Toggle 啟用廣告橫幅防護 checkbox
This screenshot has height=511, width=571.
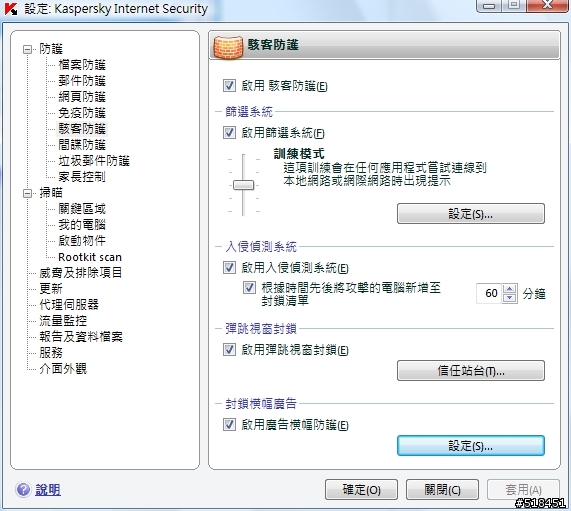coord(229,424)
